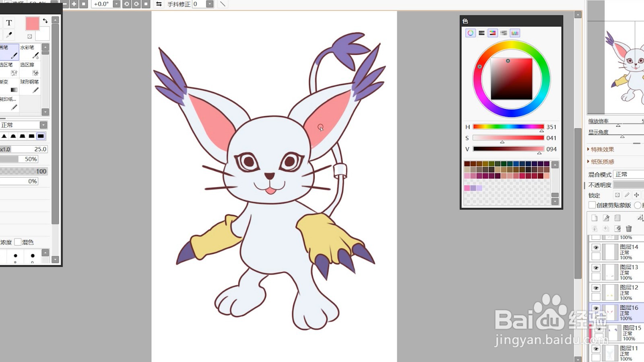The image size is (644, 362).
Task: Rotate the canvas counterclockwise
Action: point(126,4)
